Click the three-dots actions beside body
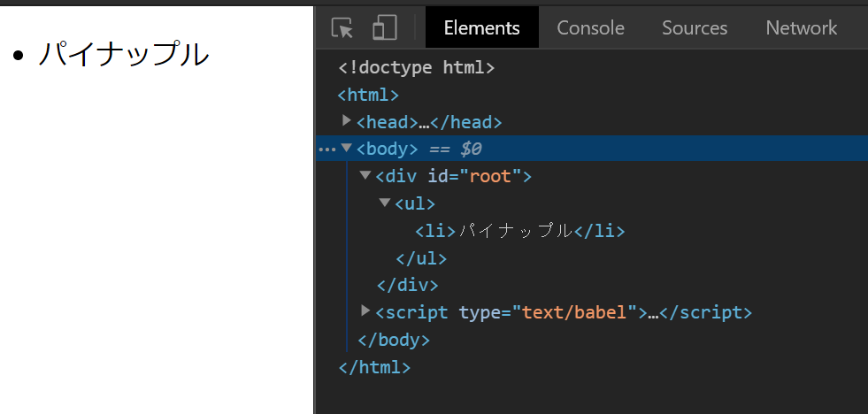 (x=327, y=150)
